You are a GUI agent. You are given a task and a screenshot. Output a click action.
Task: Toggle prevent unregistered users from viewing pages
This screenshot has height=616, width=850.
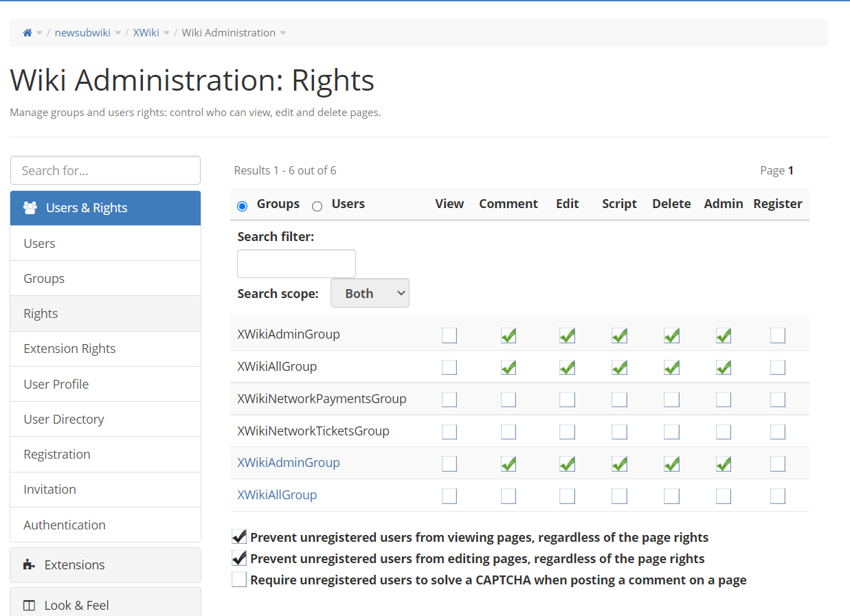[x=239, y=537]
